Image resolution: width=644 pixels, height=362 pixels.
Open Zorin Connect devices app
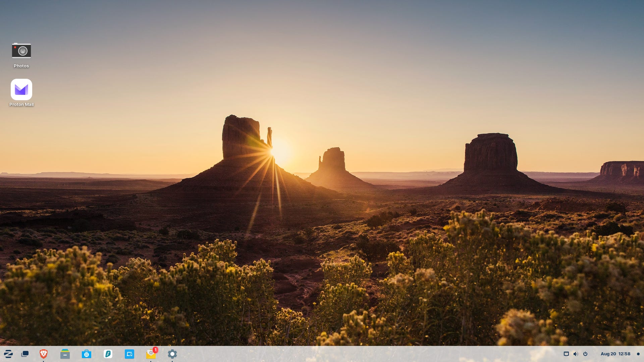click(x=129, y=354)
